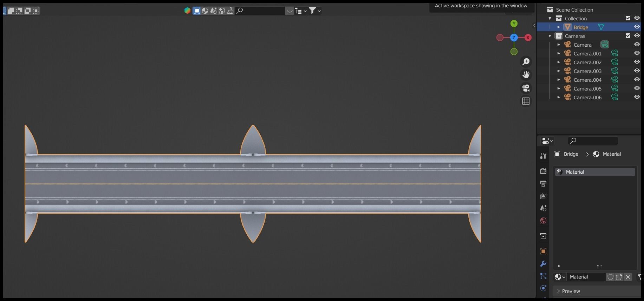Open the Output properties printer tab
Screen dimensions: 644x301
543,183
